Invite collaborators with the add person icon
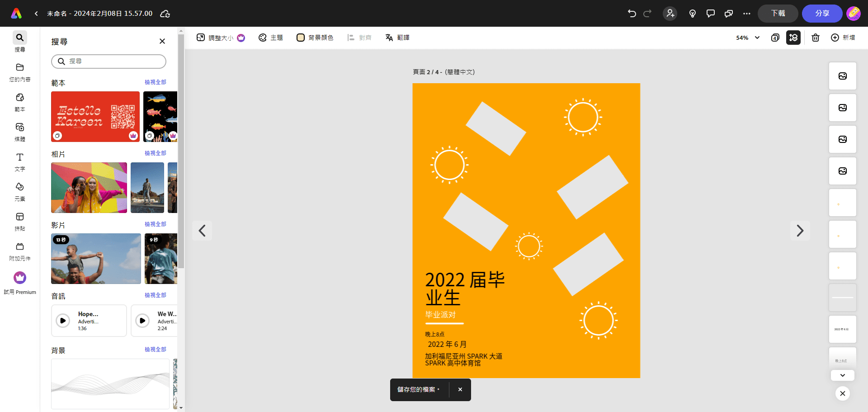This screenshot has height=412, width=868. [670, 14]
